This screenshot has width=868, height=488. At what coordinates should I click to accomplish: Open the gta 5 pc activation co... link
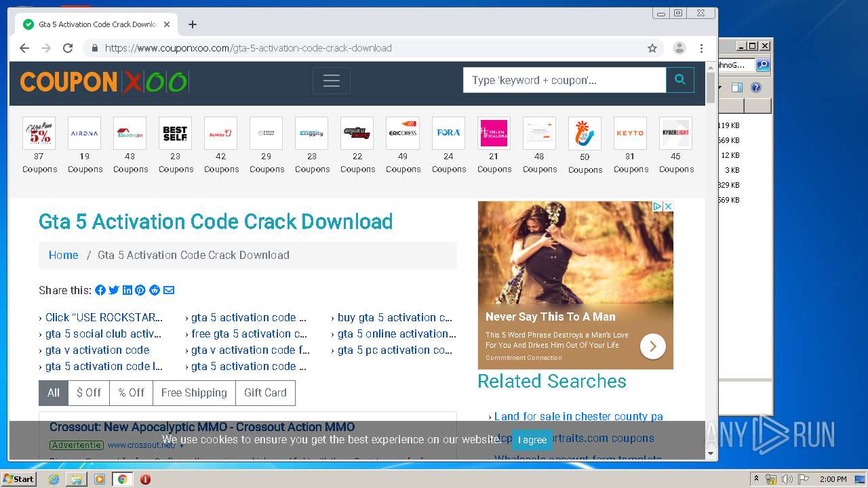click(x=395, y=350)
